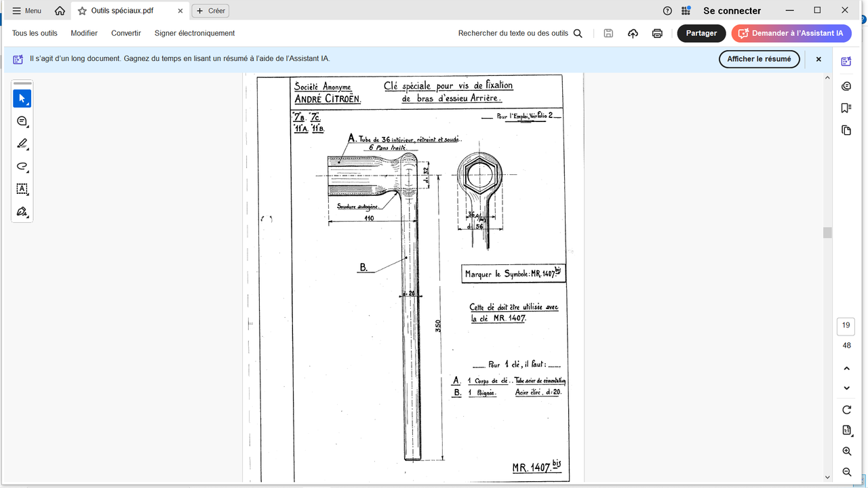Click the cloud upload icon
The image size is (868, 488).
(633, 33)
